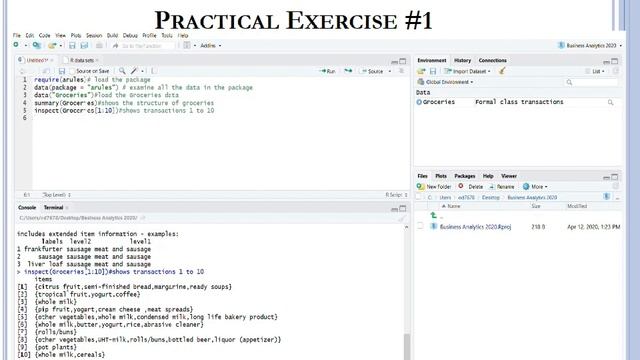Open the Addins dropdown

click(x=211, y=45)
